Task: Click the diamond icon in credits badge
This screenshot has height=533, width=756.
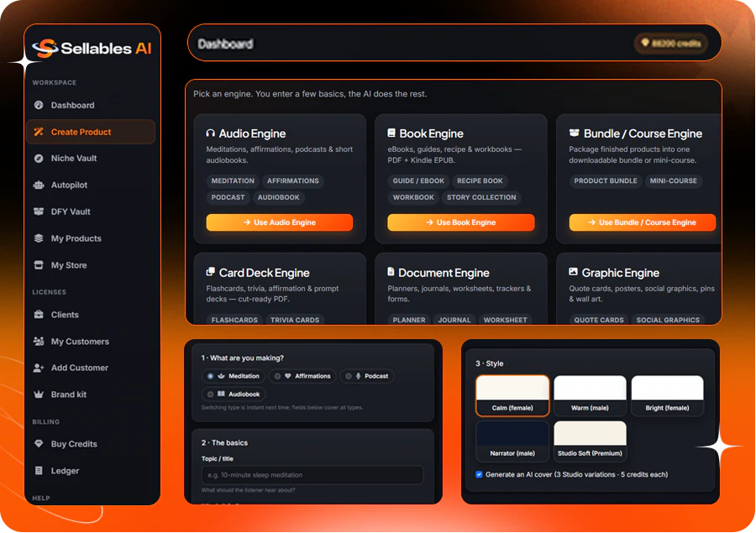Action: 645,43
